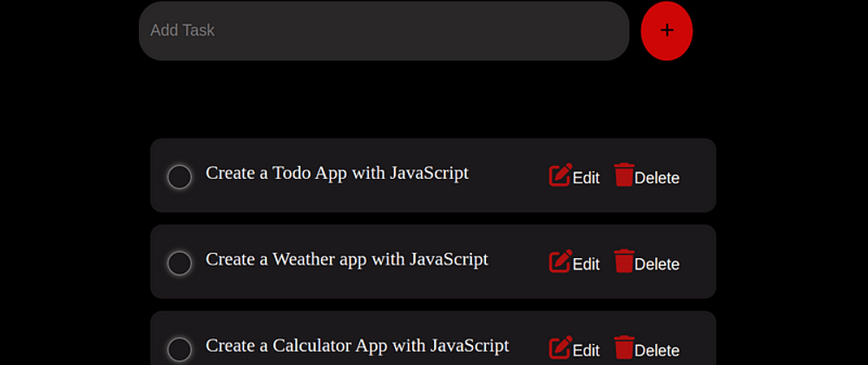
Task: Click the pencil edit icon for Todo App task
Action: point(560,175)
